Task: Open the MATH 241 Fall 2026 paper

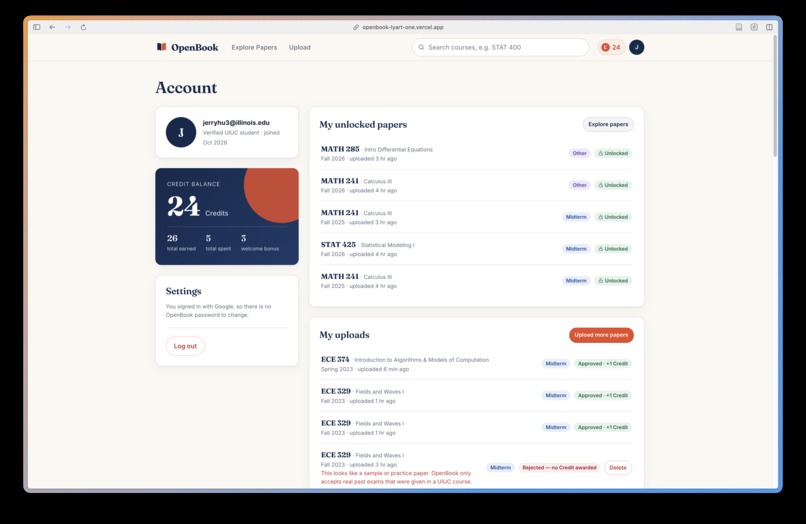Action: pos(476,185)
